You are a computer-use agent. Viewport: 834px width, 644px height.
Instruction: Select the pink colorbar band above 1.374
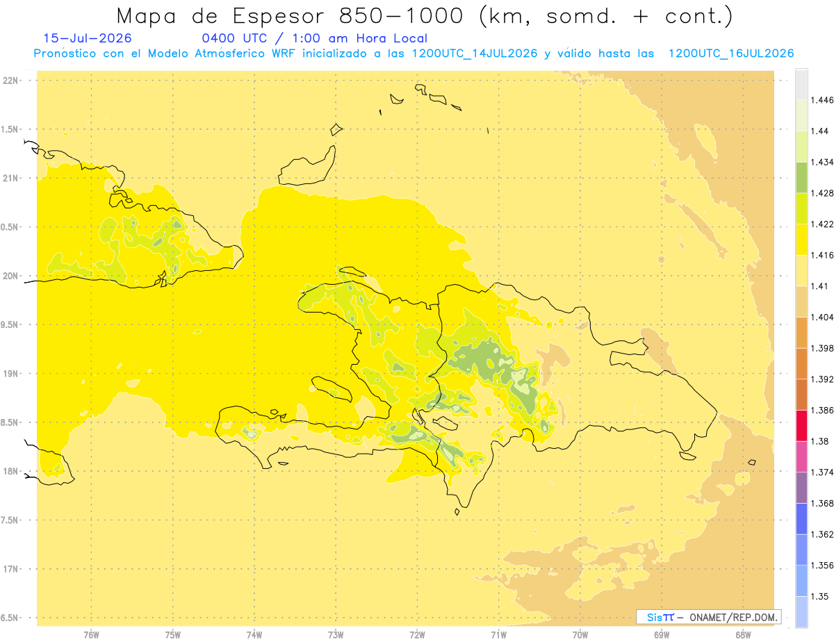(x=801, y=457)
